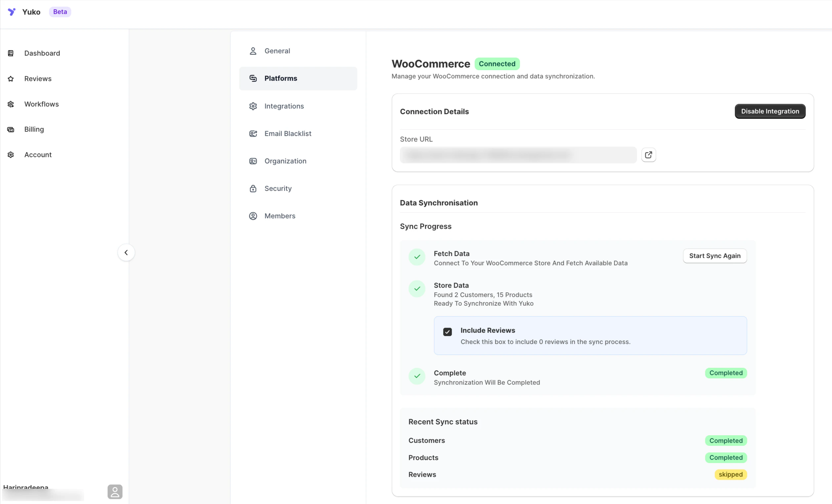
Task: Click the Organization ID card icon
Action: [253, 161]
